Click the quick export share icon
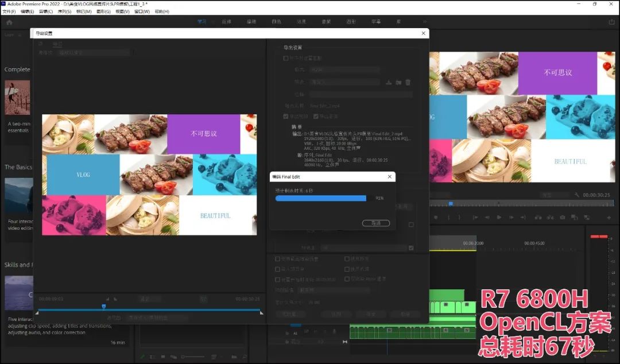 (612, 22)
